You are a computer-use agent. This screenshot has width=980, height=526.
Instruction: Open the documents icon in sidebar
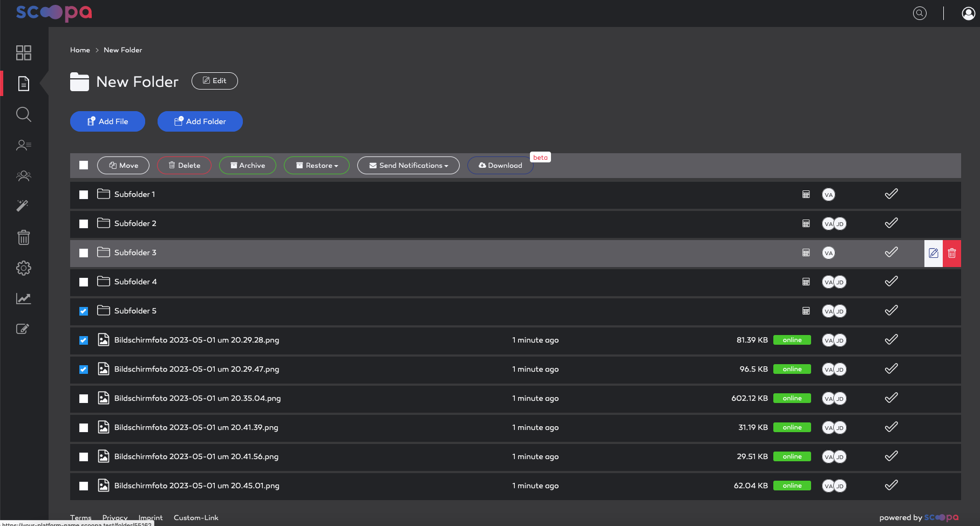point(24,84)
